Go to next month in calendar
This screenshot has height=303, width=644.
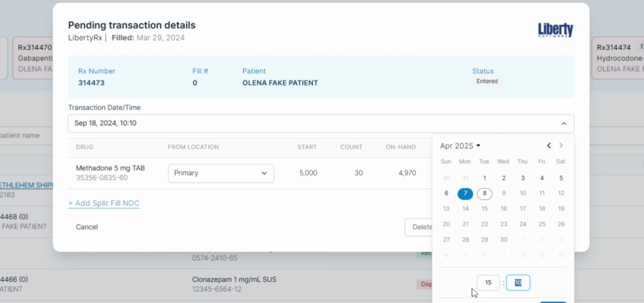pyautogui.click(x=561, y=145)
